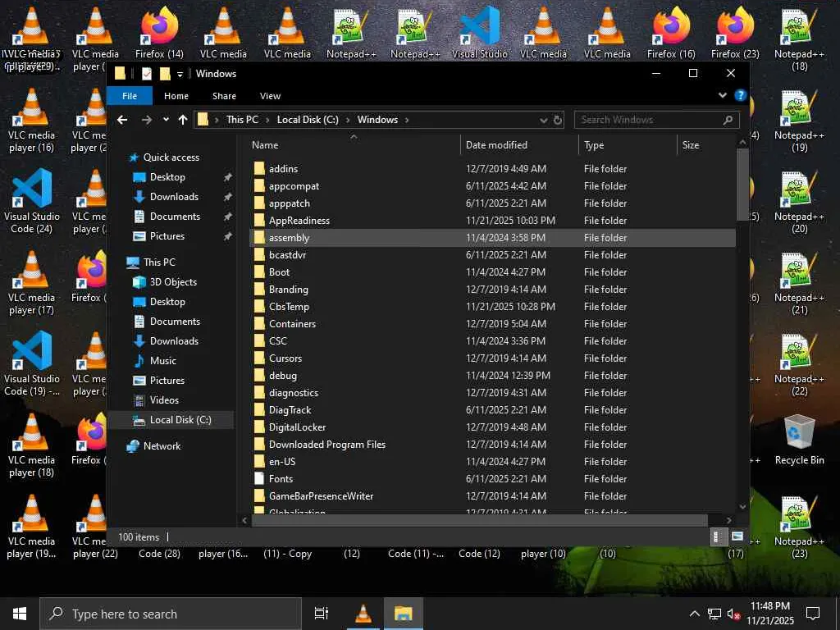Open VLC from the taskbar
Viewport: 840px width, 630px height.
tap(363, 614)
